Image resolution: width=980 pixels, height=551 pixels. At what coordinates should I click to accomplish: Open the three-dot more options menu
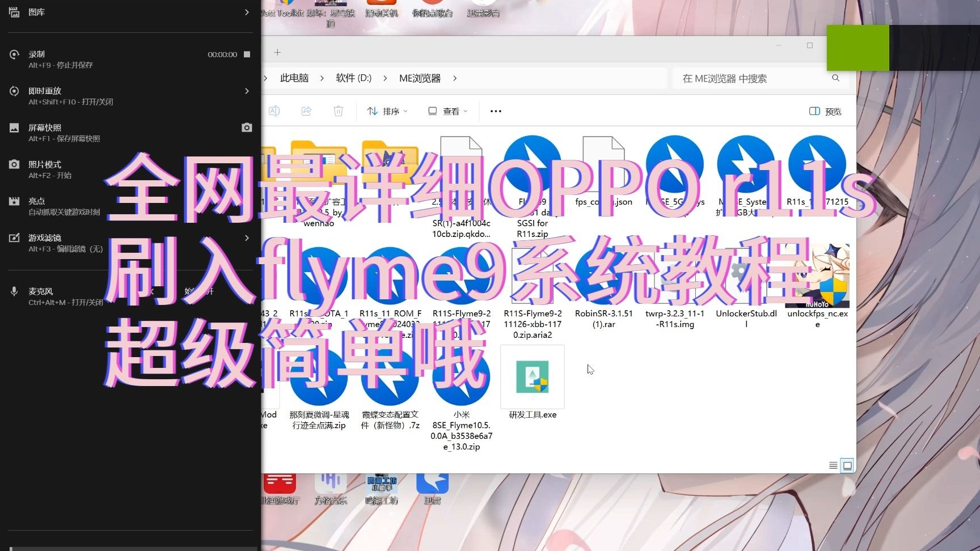[496, 111]
